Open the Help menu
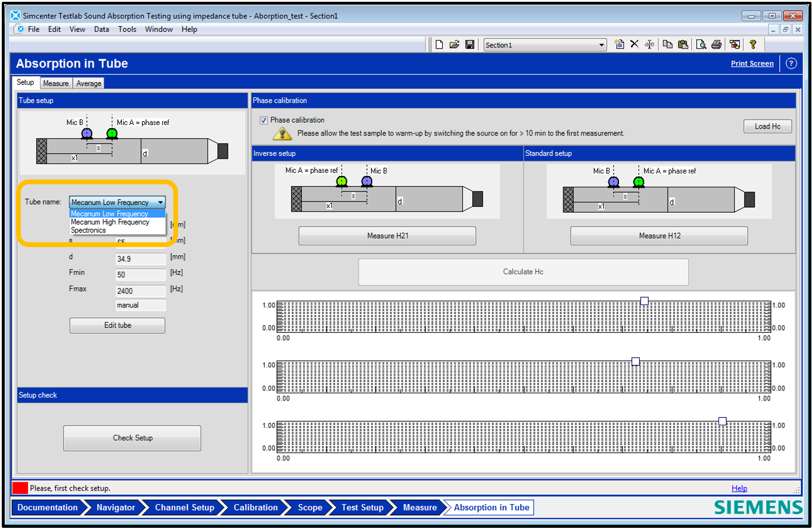Viewport: 812px width, 529px height. click(189, 29)
